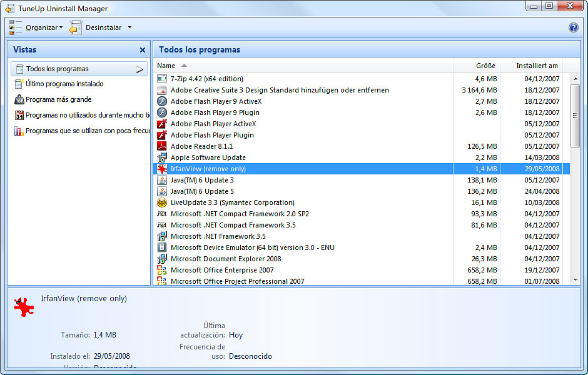This screenshot has width=588, height=375.
Task: Click the Microsoft Office Enterprise 2007 icon
Action: [x=162, y=270]
